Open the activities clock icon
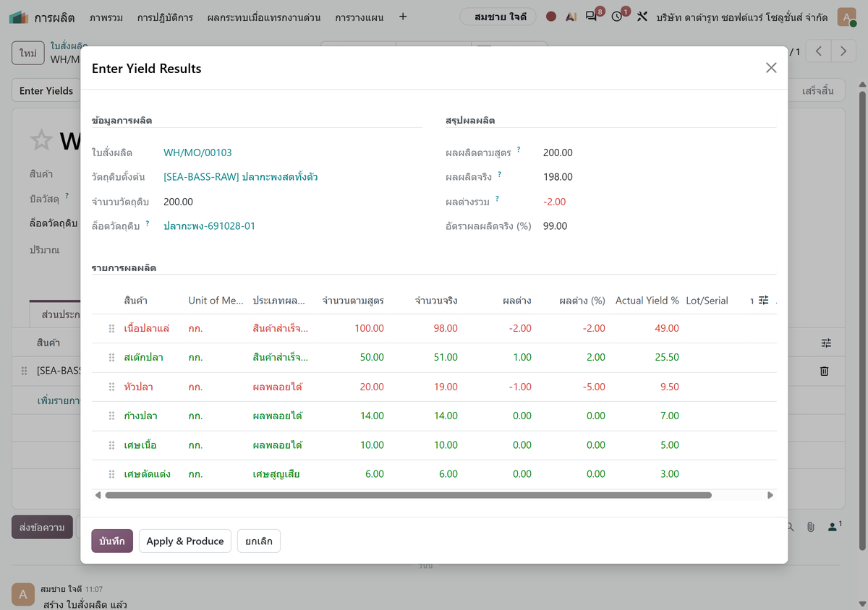This screenshot has width=868, height=610. coord(617,17)
